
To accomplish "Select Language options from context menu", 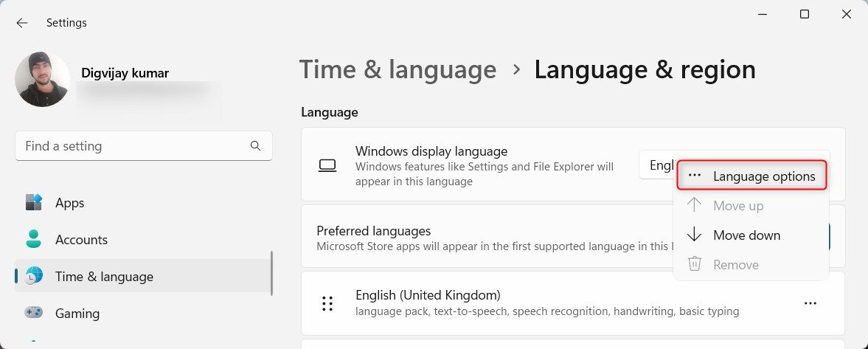I will coord(751,176).
